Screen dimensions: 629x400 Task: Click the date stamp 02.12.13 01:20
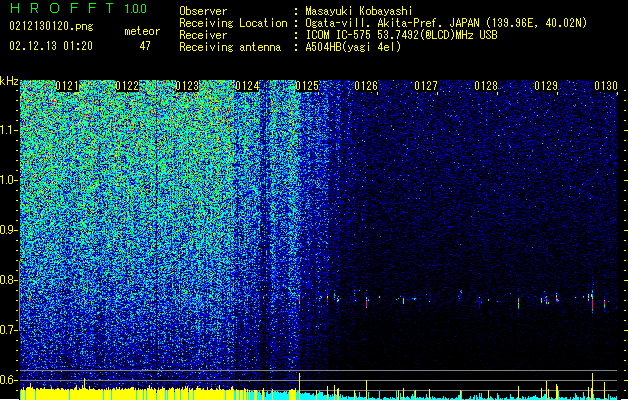tap(51, 45)
